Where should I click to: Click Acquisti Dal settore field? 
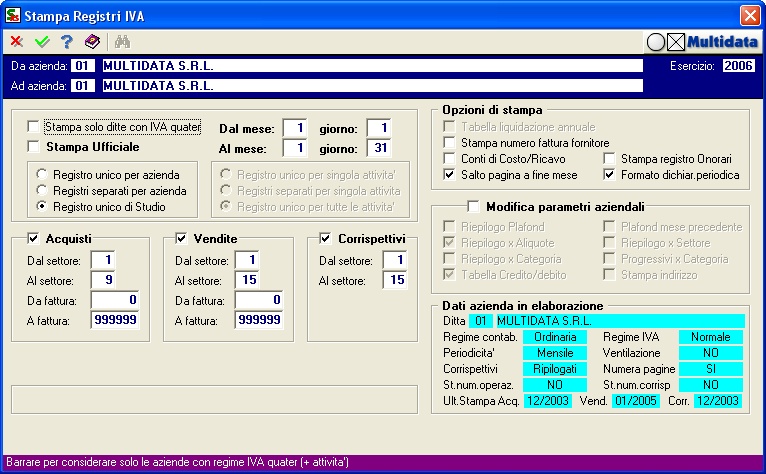(x=103, y=260)
